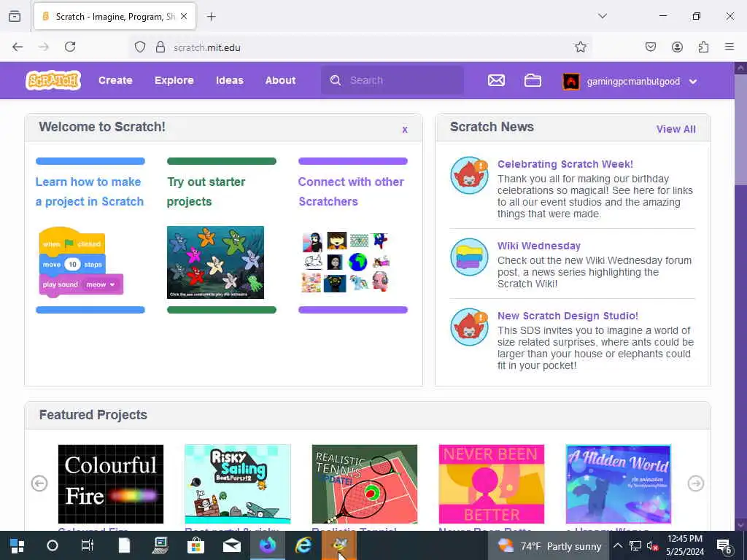This screenshot has width=747, height=560.
Task: Open Celebrating Scratch Week! news headline
Action: (x=565, y=164)
